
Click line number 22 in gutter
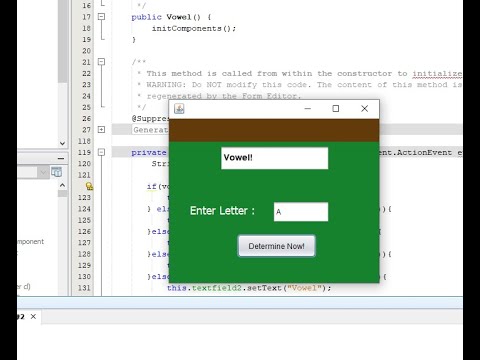coord(86,73)
